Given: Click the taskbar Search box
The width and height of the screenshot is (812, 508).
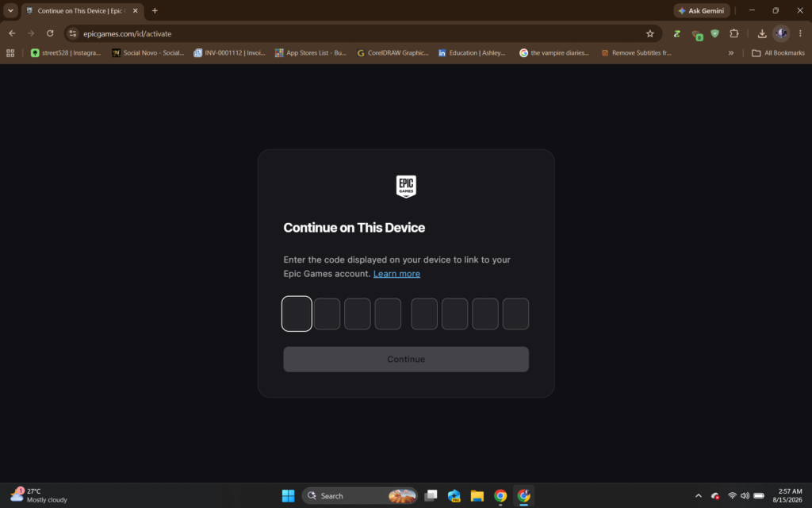Looking at the screenshot, I should [360, 495].
